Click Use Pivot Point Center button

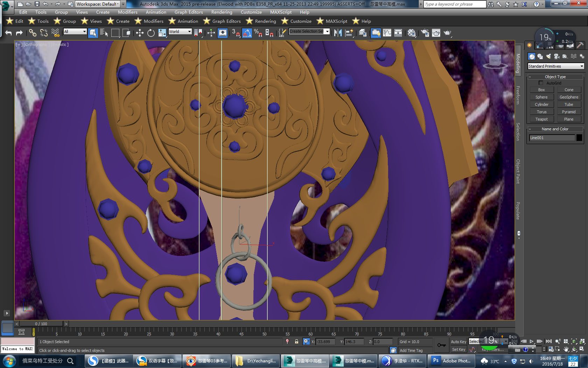(x=198, y=33)
